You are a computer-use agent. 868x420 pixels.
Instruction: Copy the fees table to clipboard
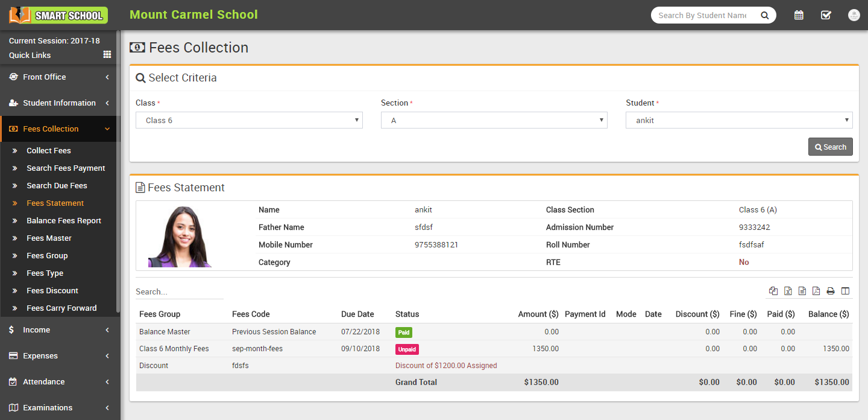point(773,291)
